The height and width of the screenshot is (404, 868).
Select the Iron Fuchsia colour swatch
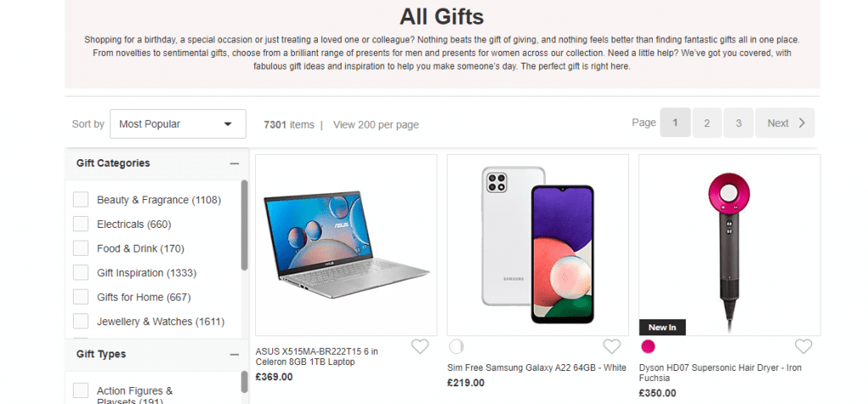click(648, 346)
